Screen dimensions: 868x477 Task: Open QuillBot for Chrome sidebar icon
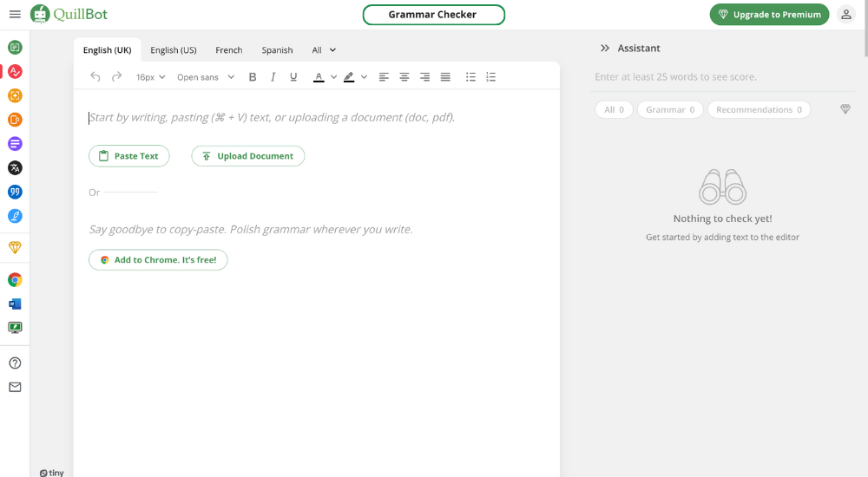pos(15,280)
